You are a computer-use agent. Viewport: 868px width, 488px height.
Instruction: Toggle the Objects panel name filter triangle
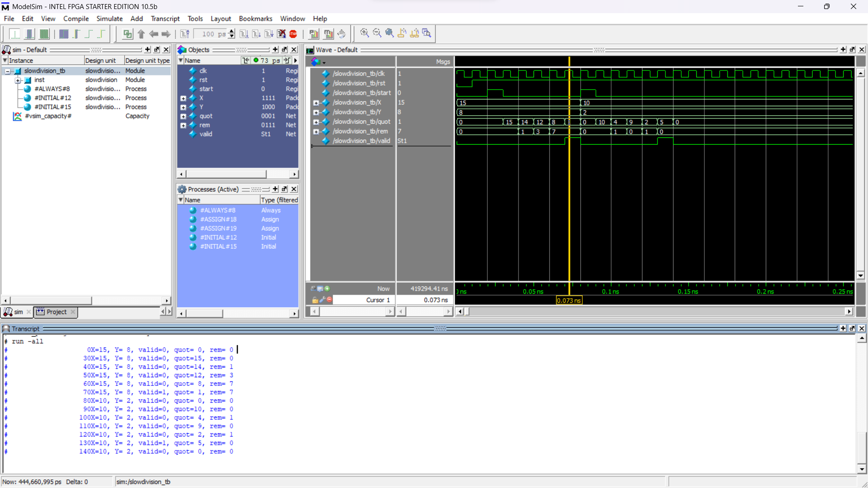pos(181,61)
